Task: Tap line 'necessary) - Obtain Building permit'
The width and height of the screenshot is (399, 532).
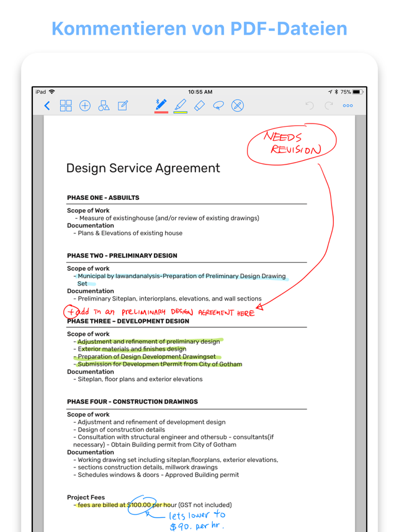Action: tap(155, 445)
